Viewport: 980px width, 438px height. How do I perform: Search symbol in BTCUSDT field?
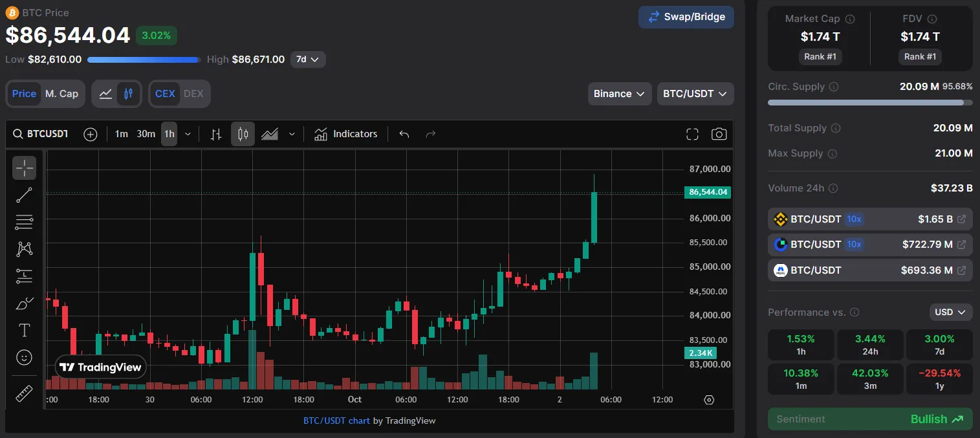coord(42,134)
